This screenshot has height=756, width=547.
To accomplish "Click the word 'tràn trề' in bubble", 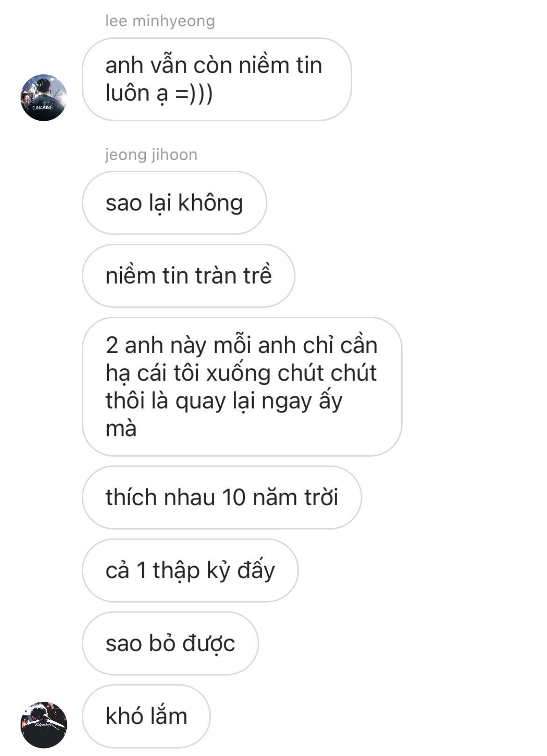I will click(x=233, y=275).
